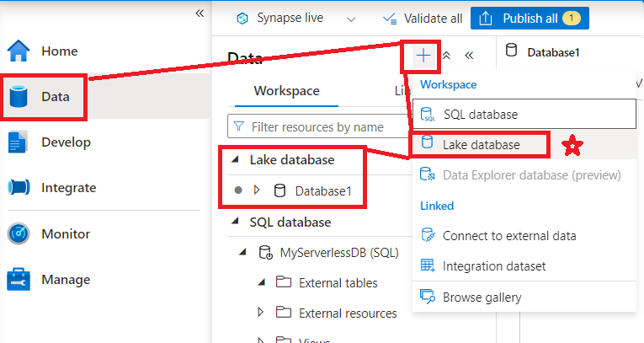The height and width of the screenshot is (343, 644).
Task: Click Validate all
Action: click(x=423, y=19)
